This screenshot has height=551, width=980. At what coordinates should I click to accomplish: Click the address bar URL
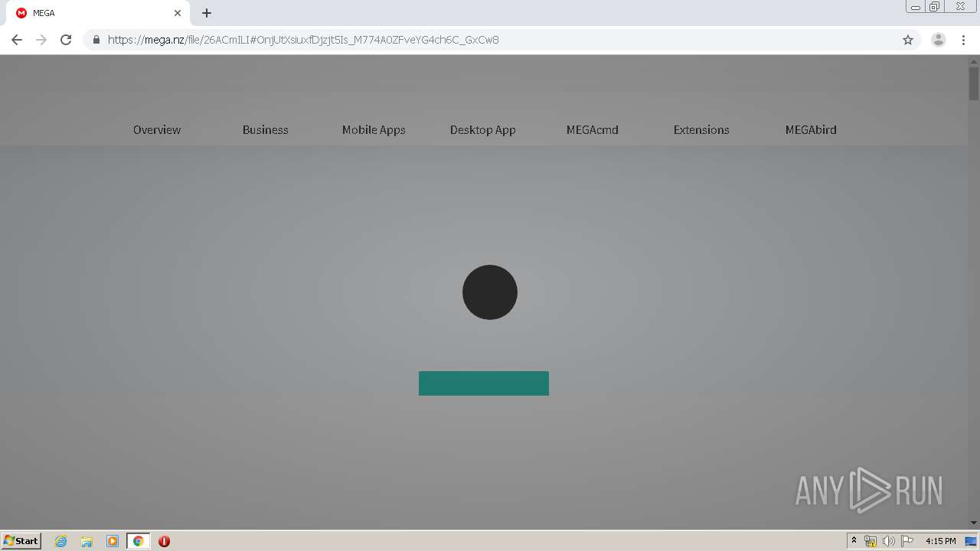coord(303,40)
